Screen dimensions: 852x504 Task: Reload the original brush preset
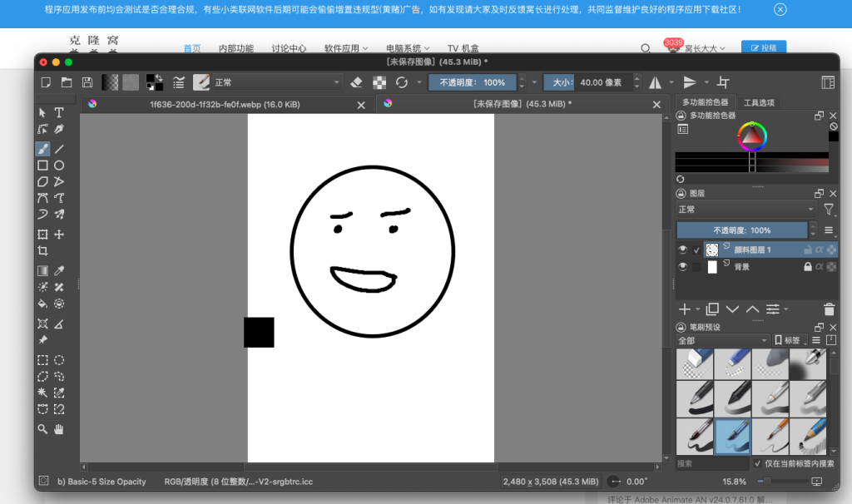[x=402, y=82]
